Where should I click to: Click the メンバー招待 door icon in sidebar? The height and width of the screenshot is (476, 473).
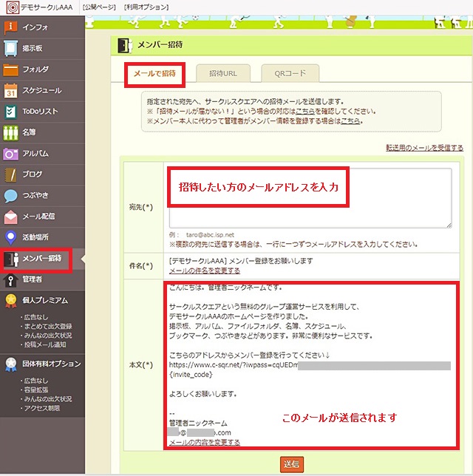(x=11, y=259)
